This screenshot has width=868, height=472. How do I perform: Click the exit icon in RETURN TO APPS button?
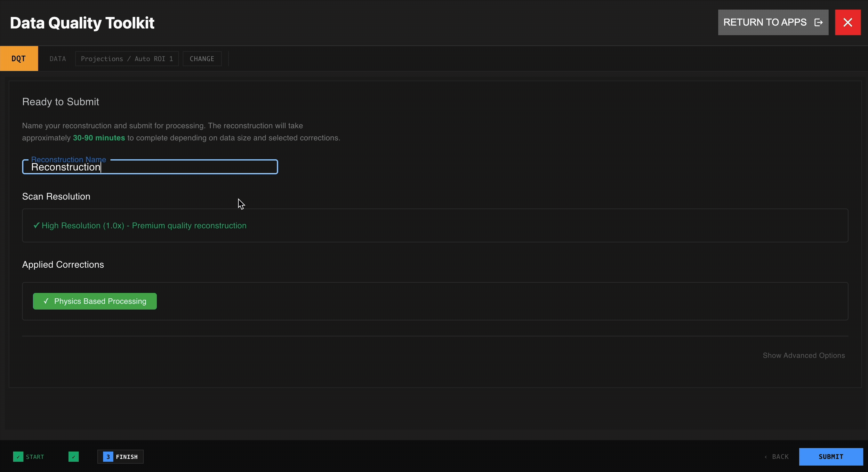[819, 22]
